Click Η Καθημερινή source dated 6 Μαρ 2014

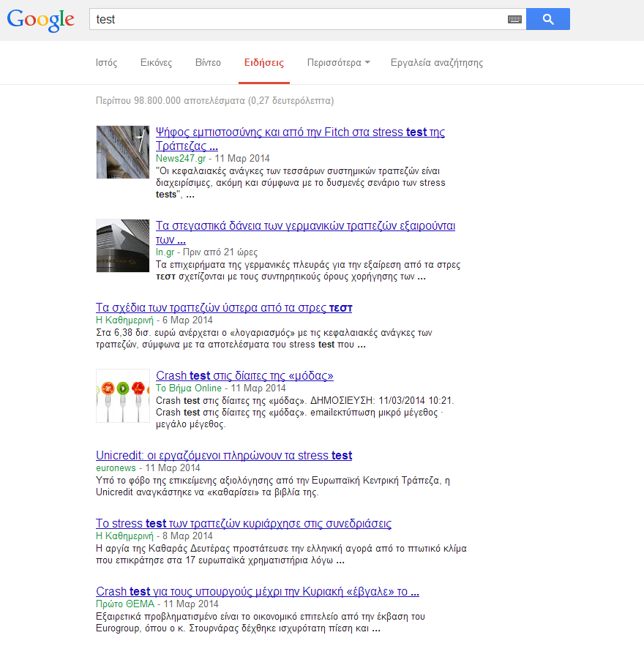[124, 320]
